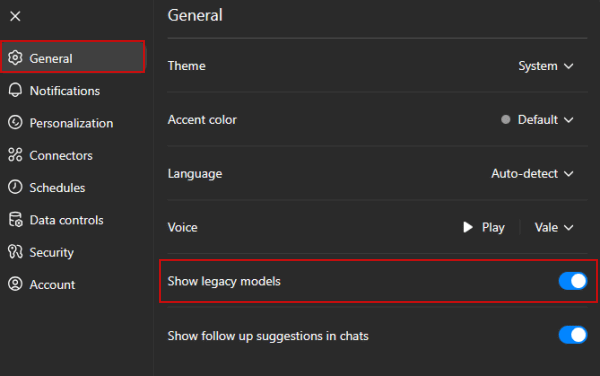Click the Data controls database icon
Viewport: 600px width, 376px height.
[x=15, y=220]
